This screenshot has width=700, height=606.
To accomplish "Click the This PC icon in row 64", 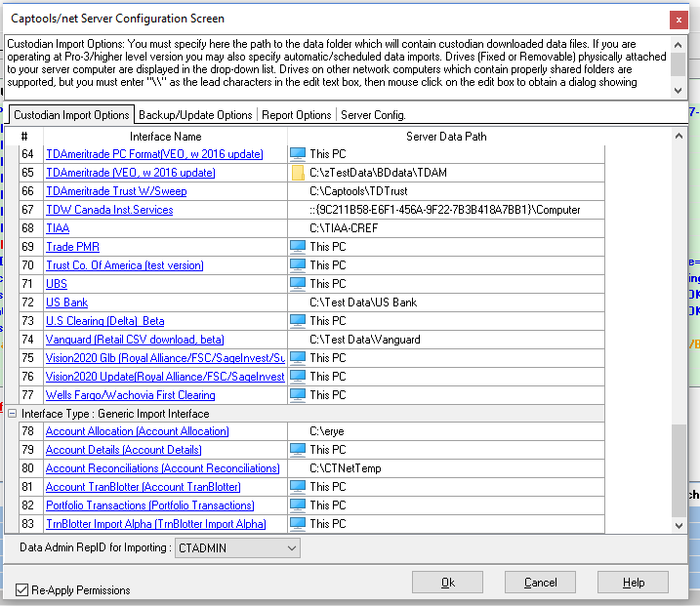I will tap(298, 154).
